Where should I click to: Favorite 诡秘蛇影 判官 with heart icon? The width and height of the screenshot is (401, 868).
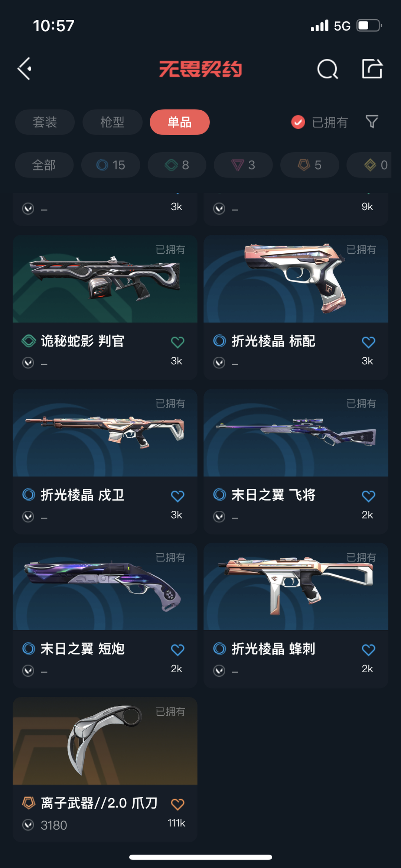point(177,342)
